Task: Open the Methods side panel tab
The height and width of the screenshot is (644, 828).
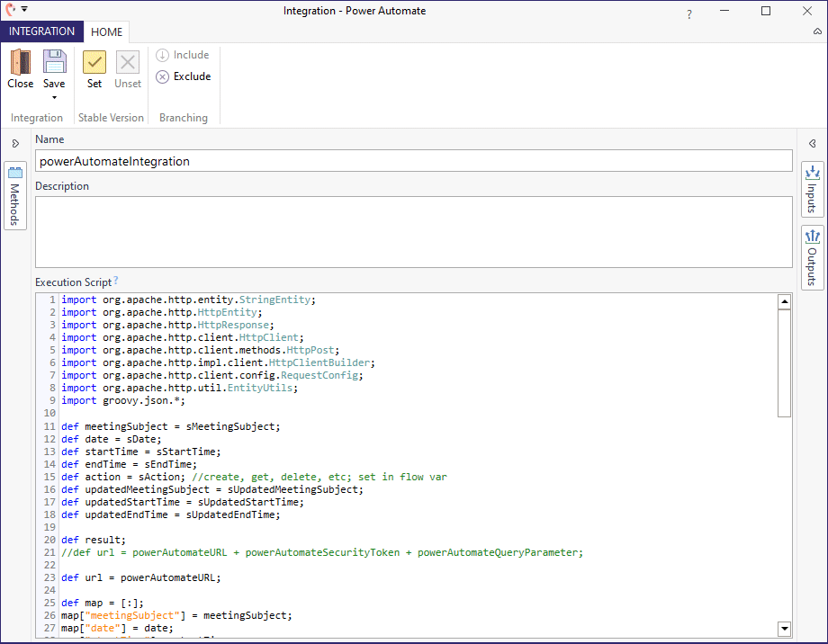Action: tap(15, 196)
